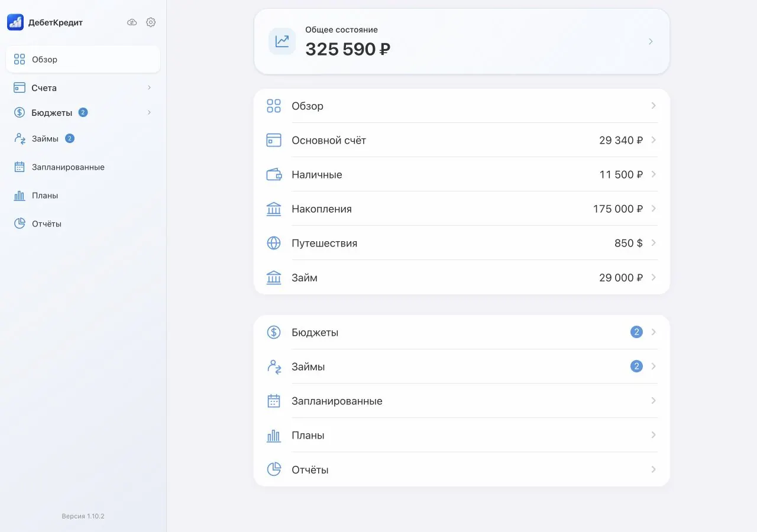Click the badge 2 on main Бюджеты row
The height and width of the screenshot is (532, 757).
click(x=636, y=332)
